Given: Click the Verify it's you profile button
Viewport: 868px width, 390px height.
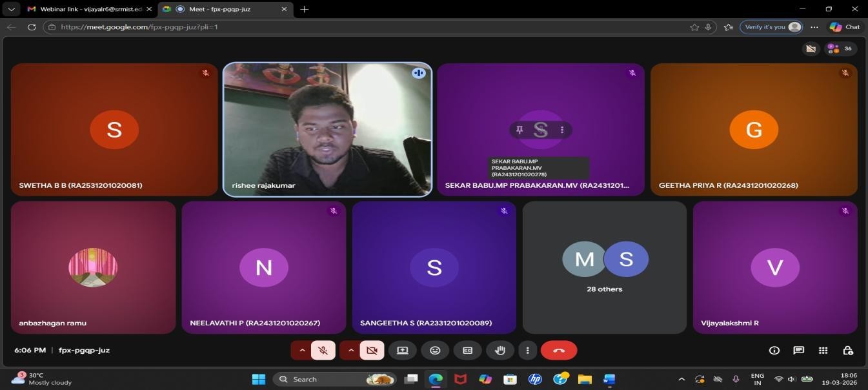Looking at the screenshot, I should tap(771, 26).
